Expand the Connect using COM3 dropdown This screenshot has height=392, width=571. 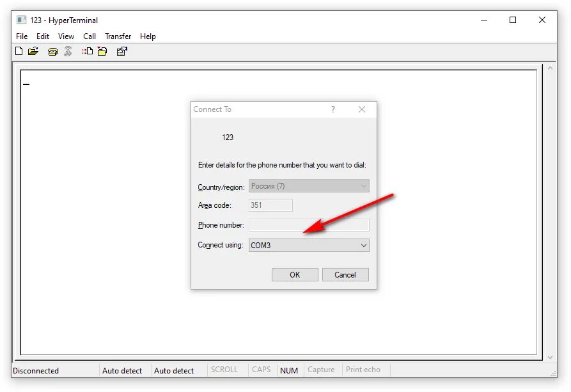coord(309,245)
